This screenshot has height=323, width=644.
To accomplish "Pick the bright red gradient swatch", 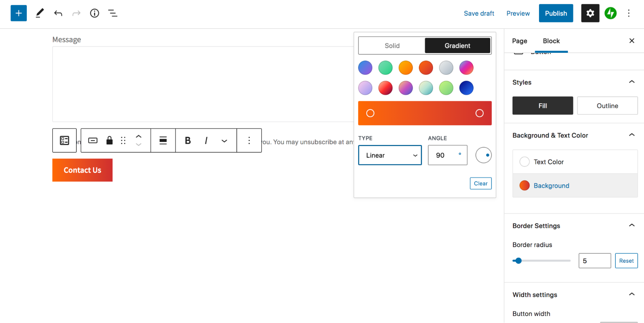I will (385, 88).
